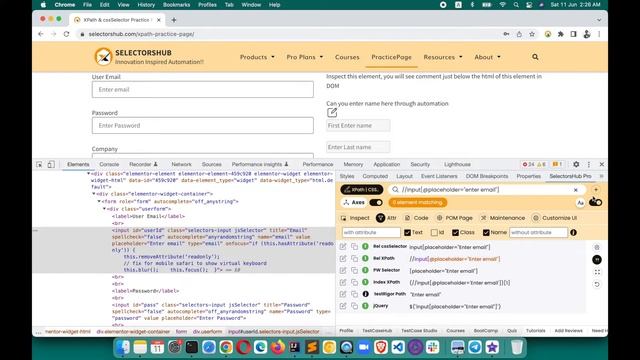640x360 pixels.
Task: Click the Aa case sensitivity icon
Action: pos(580,202)
